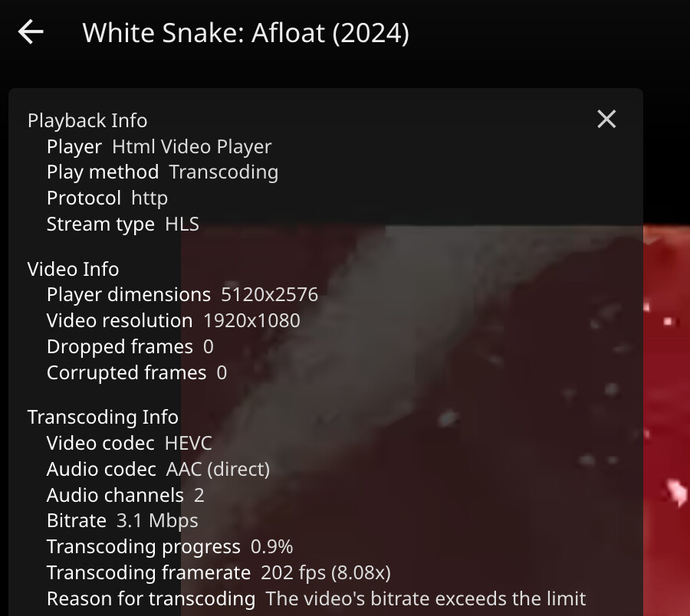Select the Video resolution 1920x1080 value
Screen dimensions: 690x616
(251, 320)
